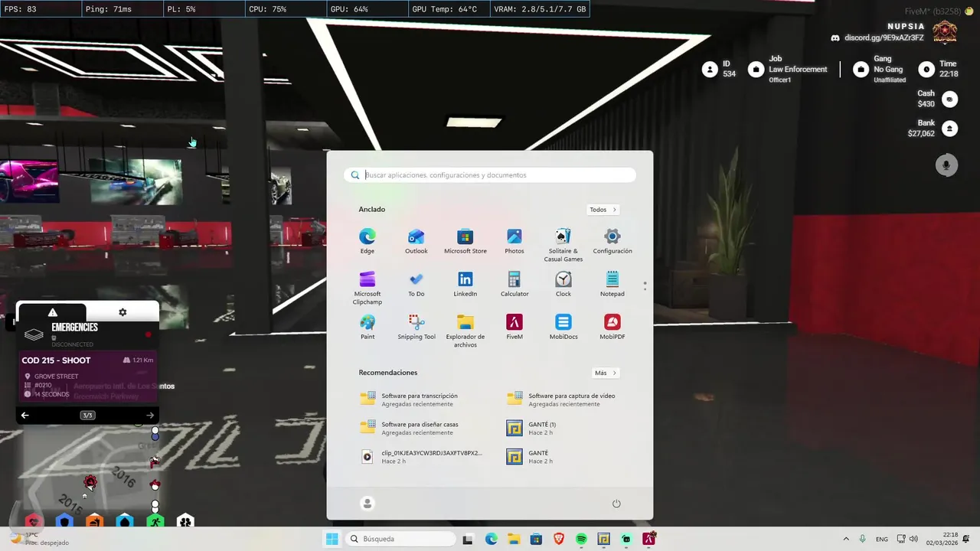Viewport: 980px width, 551px height.
Task: Toggle the in-game microphone button
Action: coord(946,165)
